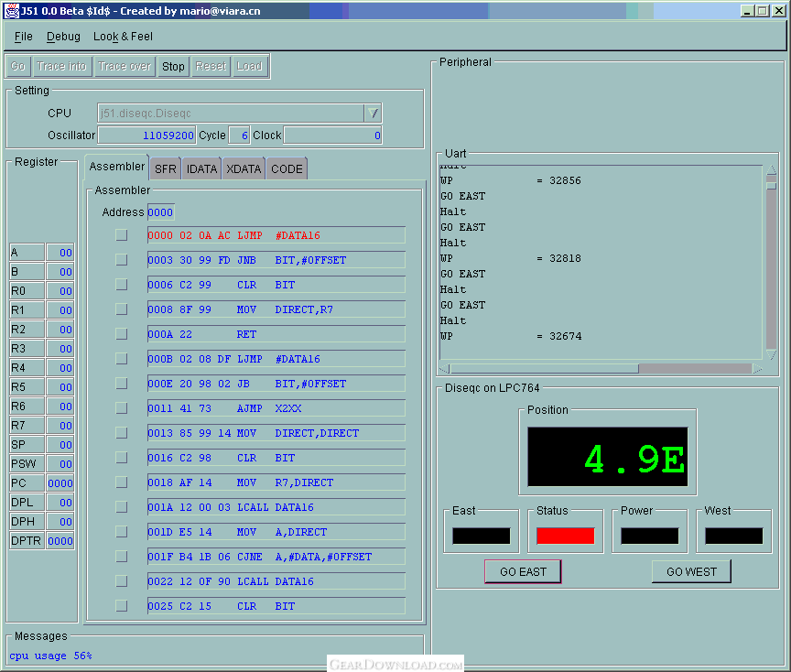Toggle breakpoint checkbox at address 0025
The image size is (791, 672).
tap(122, 606)
